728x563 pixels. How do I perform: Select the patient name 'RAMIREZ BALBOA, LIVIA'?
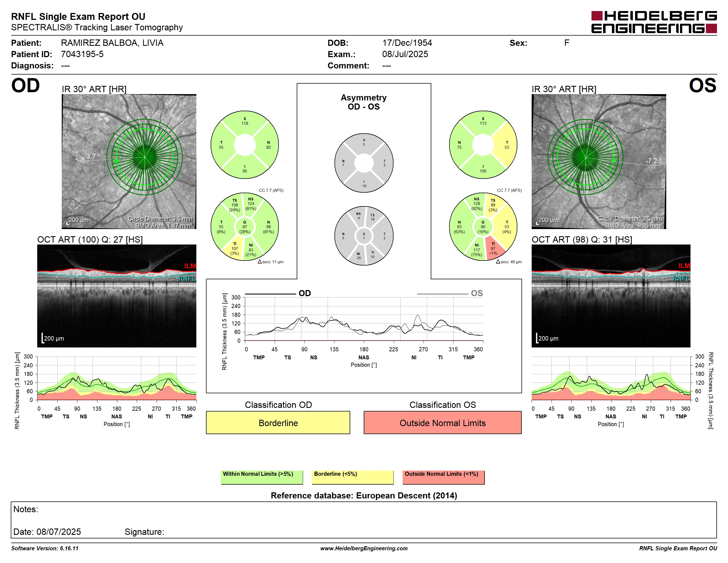[x=112, y=43]
